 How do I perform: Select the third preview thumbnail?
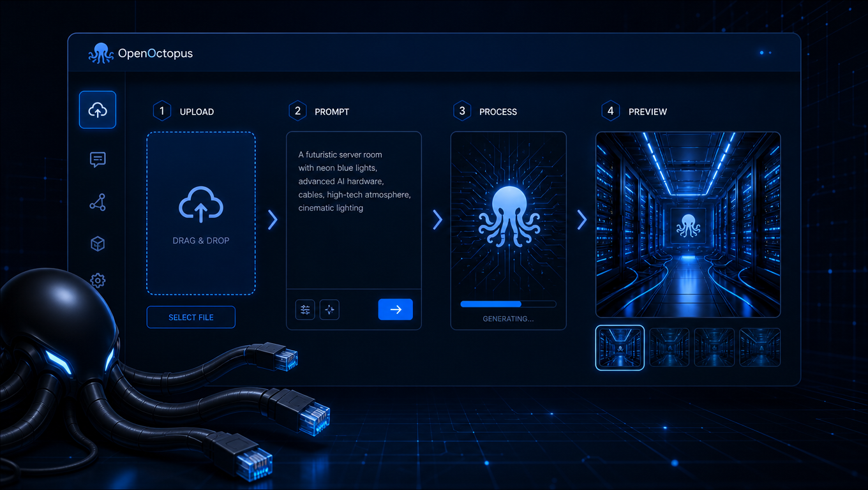tap(715, 347)
